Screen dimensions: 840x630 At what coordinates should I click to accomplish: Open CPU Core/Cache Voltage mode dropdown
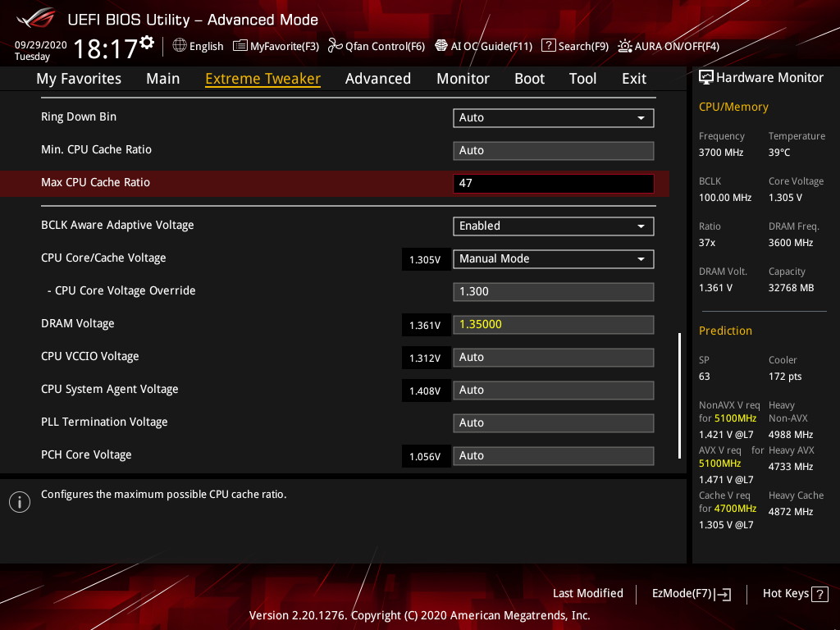[554, 258]
